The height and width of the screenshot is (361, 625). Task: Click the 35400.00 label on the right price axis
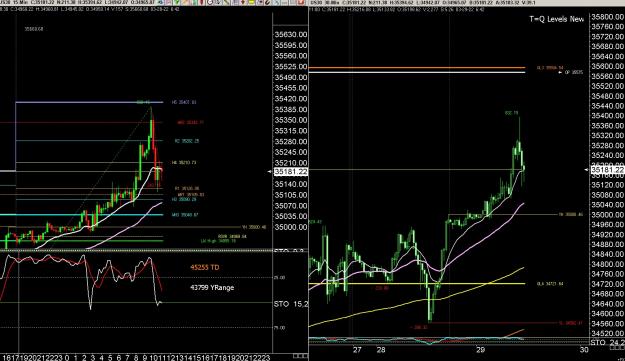point(607,116)
